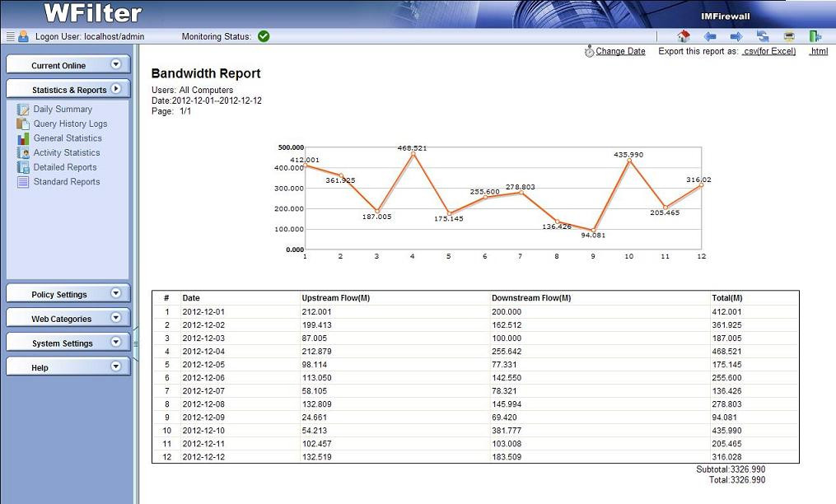The height and width of the screenshot is (504, 836).
Task: Click the Upstream Flow(M) column header
Action: tap(336, 298)
